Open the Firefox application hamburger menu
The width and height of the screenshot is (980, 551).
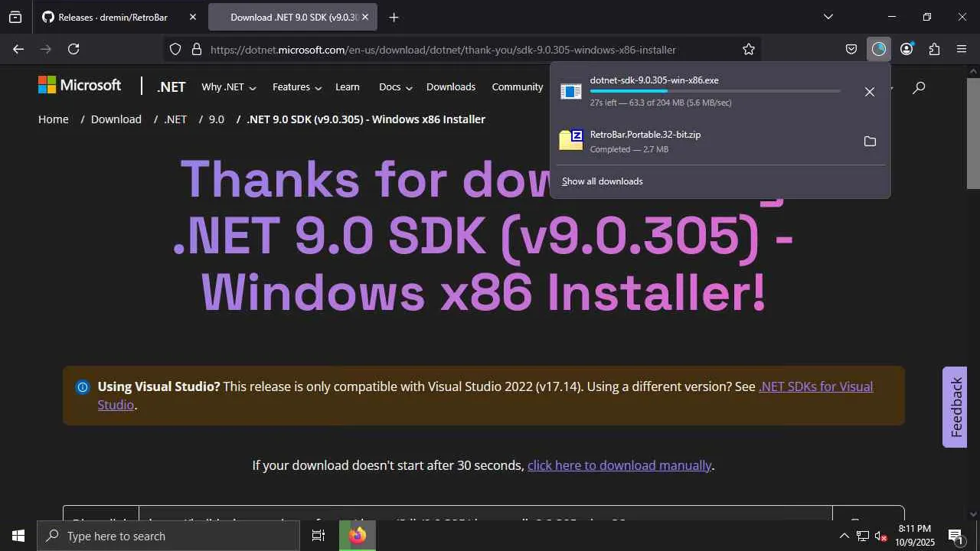[962, 49]
